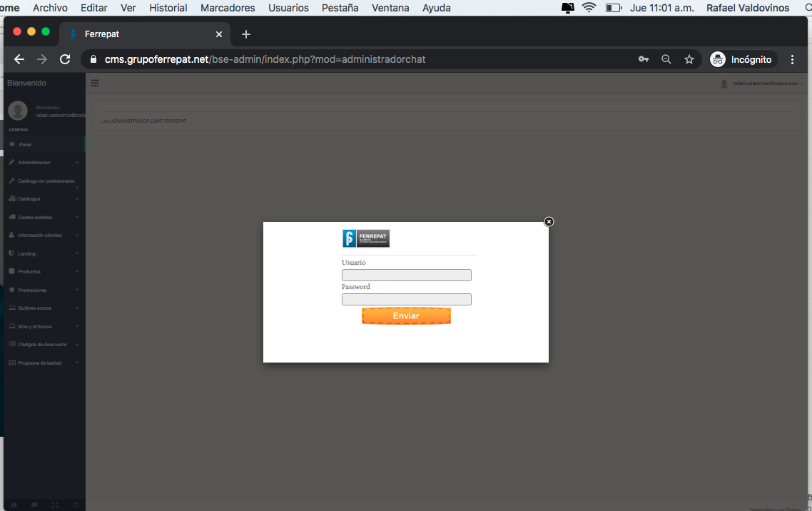This screenshot has height=511, width=812.
Task: Click the Quiénes somos laptop icon
Action: (x=12, y=308)
